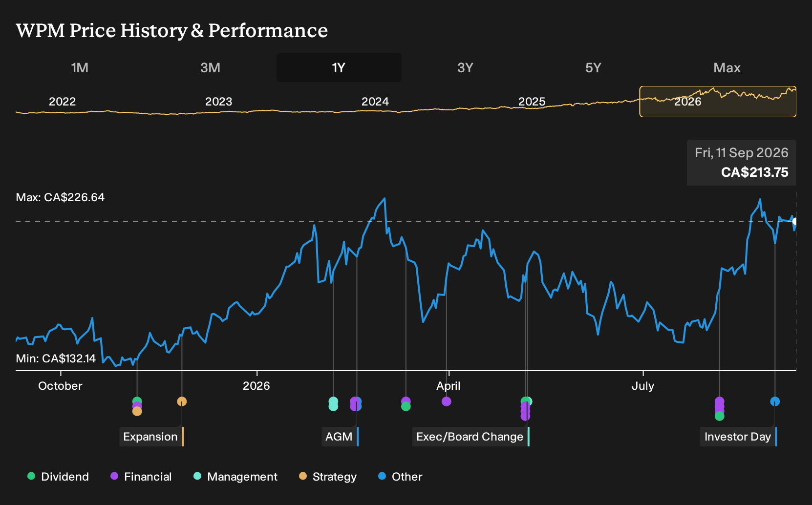812x505 pixels.
Task: Choose the 5Y time range
Action: pos(593,67)
